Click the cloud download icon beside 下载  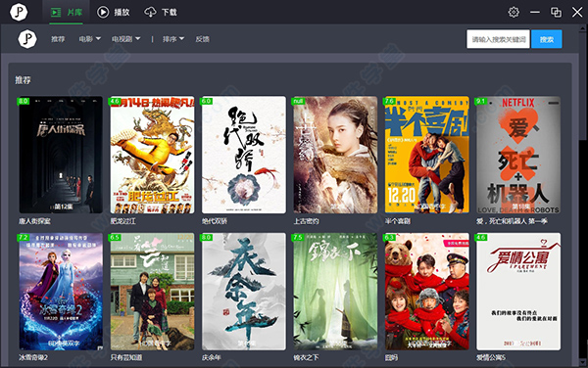tap(150, 13)
